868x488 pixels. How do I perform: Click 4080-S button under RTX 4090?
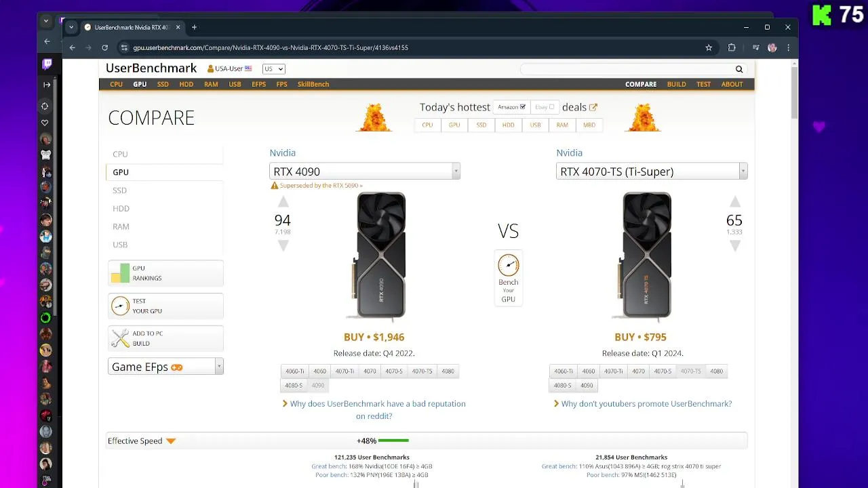[294, 385]
